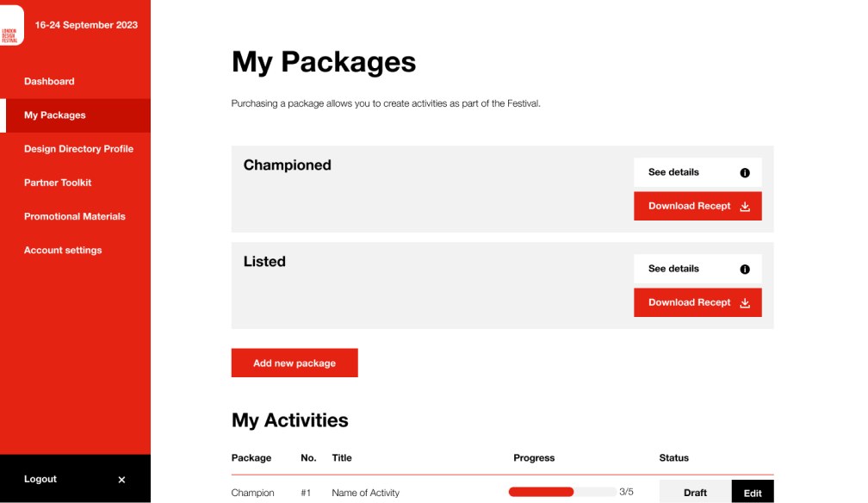Click the Draft status label
The image size is (868, 503).
[x=694, y=492]
